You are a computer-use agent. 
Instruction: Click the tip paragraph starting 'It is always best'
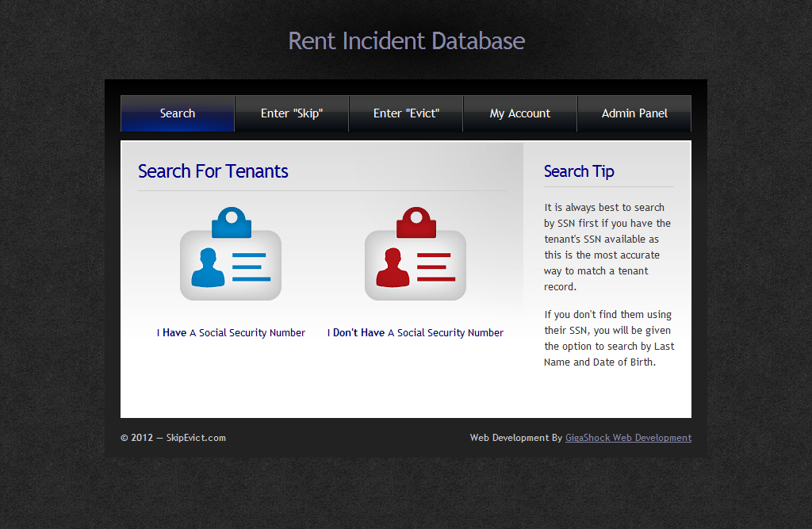607,247
